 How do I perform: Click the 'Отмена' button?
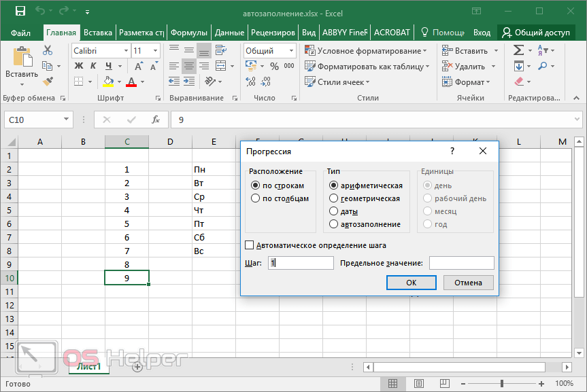pos(468,283)
